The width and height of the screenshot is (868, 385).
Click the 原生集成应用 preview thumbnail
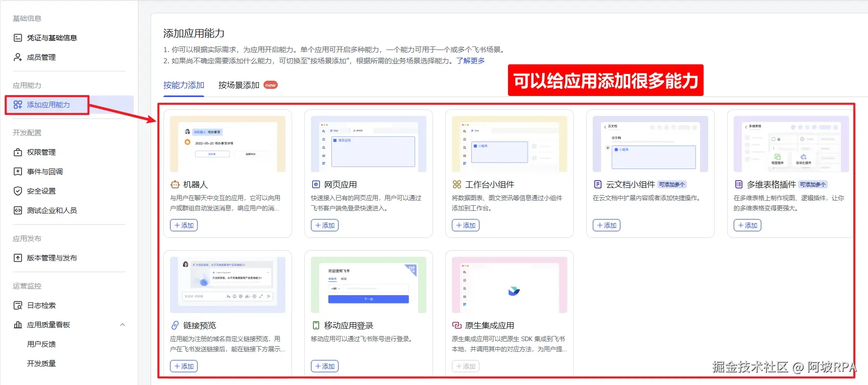pos(510,285)
